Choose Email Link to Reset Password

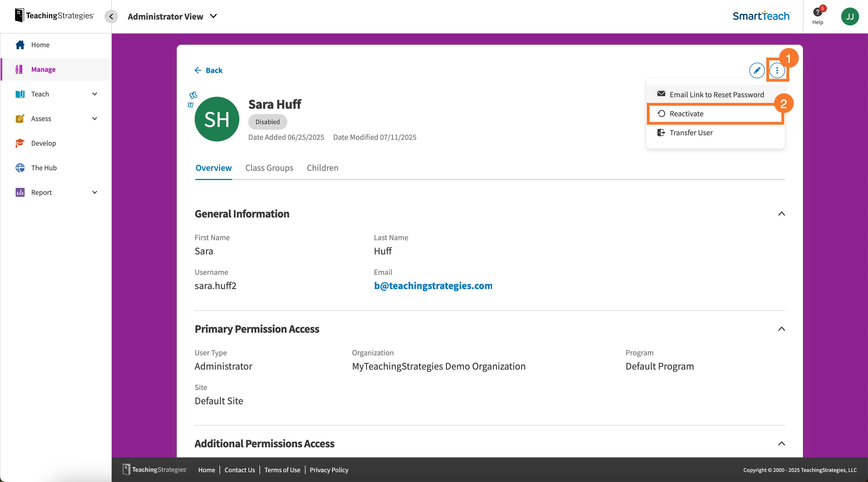pos(717,94)
